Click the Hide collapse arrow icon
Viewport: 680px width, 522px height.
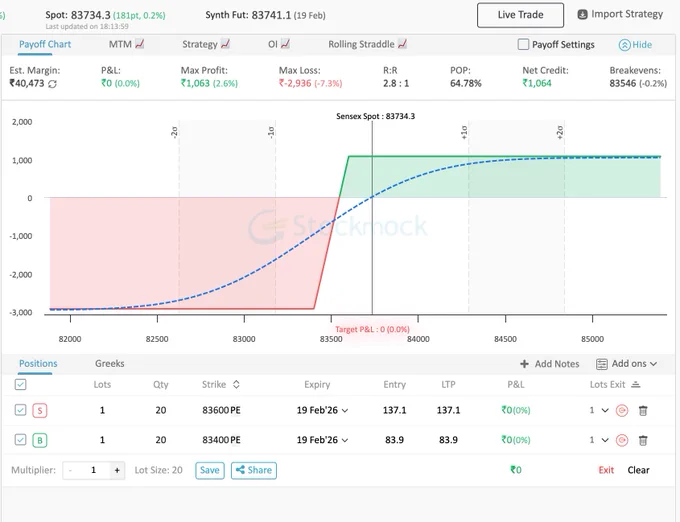[624, 45]
